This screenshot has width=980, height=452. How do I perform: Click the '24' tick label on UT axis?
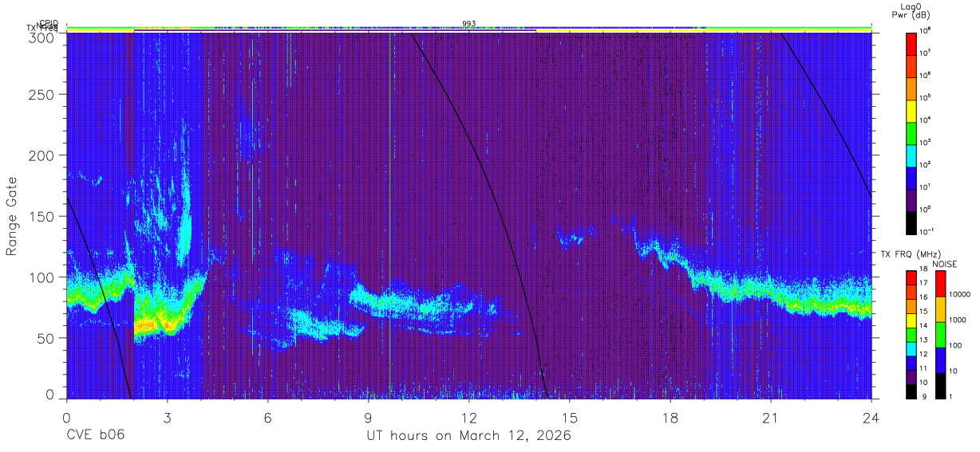871,418
